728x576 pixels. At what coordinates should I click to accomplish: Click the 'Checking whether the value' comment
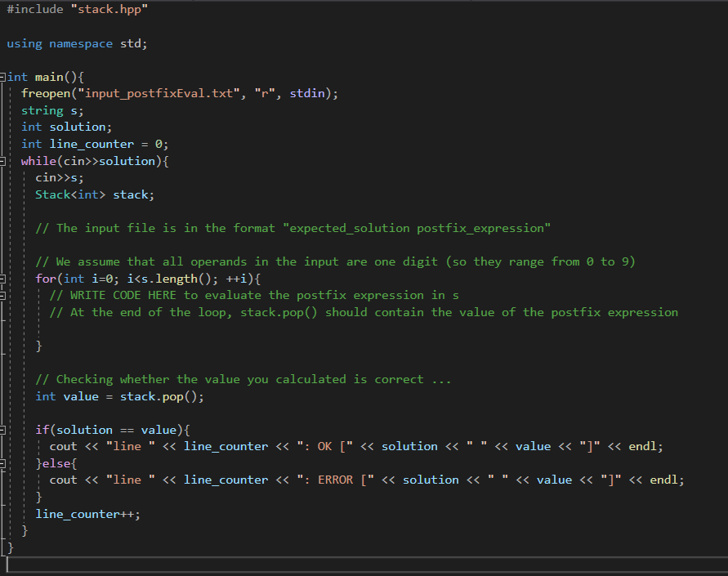[x=243, y=380]
